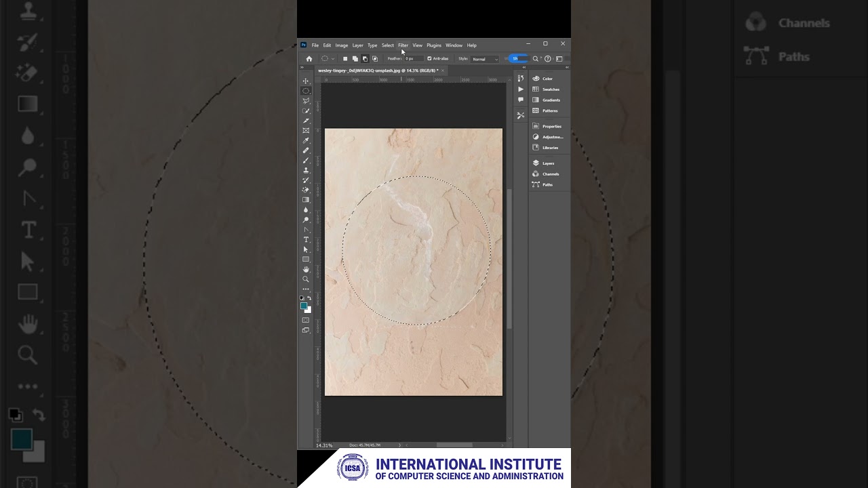Expand the tools panel double-arrow
The image size is (868, 488).
point(301,67)
